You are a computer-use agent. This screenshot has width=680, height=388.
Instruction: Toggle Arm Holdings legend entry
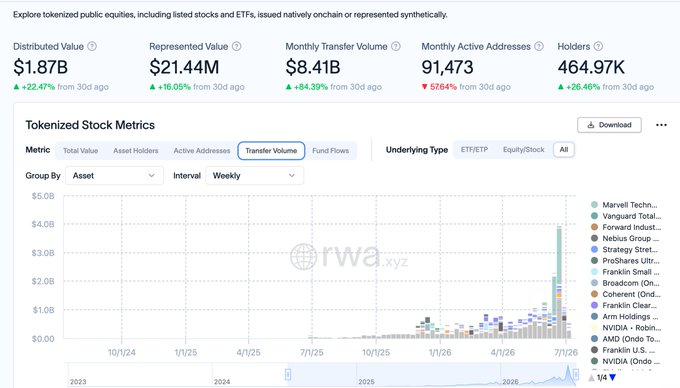pos(624,317)
